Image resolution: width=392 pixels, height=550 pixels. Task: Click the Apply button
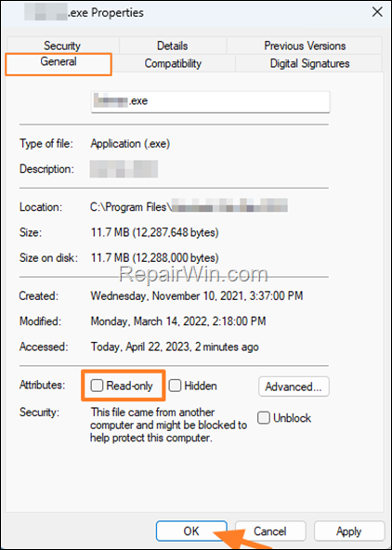[349, 531]
